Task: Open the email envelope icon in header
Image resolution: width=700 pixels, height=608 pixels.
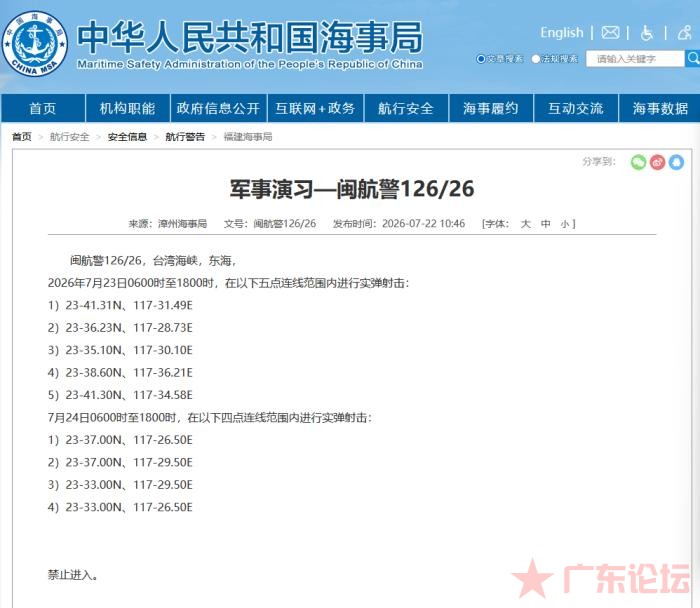Action: (x=610, y=33)
